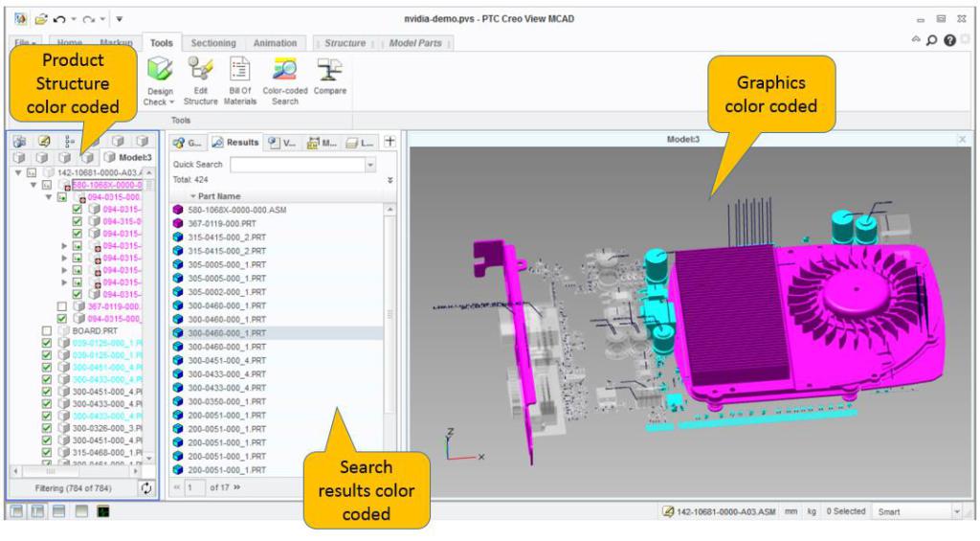Switch to the Sectioning ribbon tab
The height and width of the screenshot is (541, 980).
click(212, 43)
